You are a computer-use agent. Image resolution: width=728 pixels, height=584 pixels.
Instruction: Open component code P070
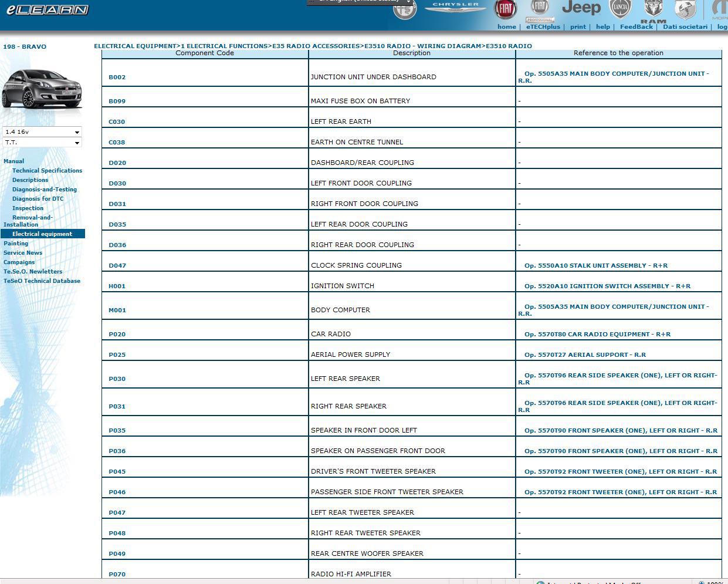click(117, 575)
